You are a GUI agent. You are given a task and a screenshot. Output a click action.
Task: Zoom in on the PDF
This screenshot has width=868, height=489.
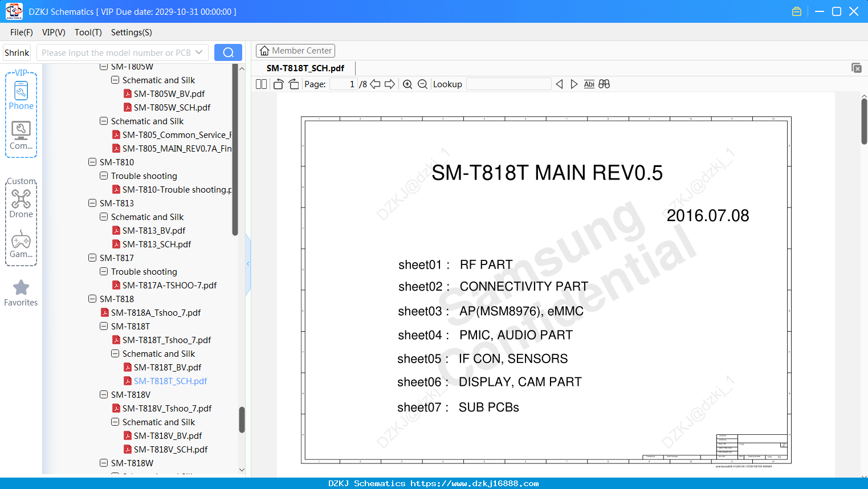click(x=407, y=84)
